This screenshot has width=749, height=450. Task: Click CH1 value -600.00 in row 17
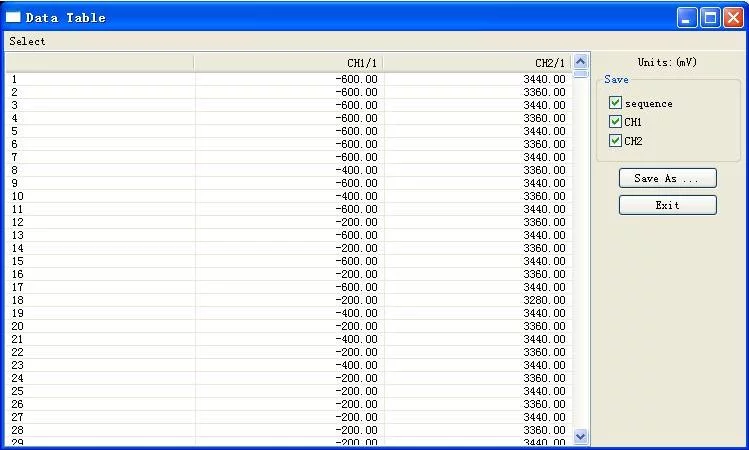point(356,288)
